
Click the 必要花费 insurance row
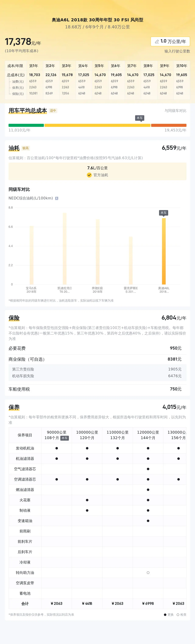pos(97,348)
